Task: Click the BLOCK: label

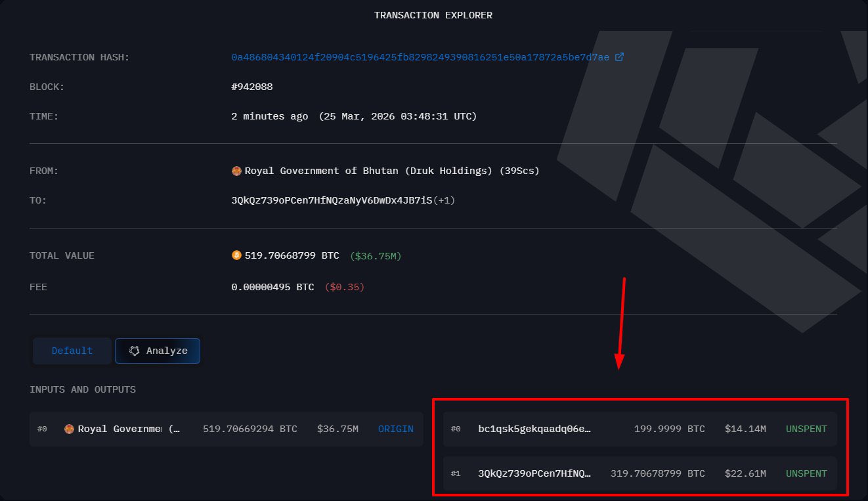Action: [47, 87]
